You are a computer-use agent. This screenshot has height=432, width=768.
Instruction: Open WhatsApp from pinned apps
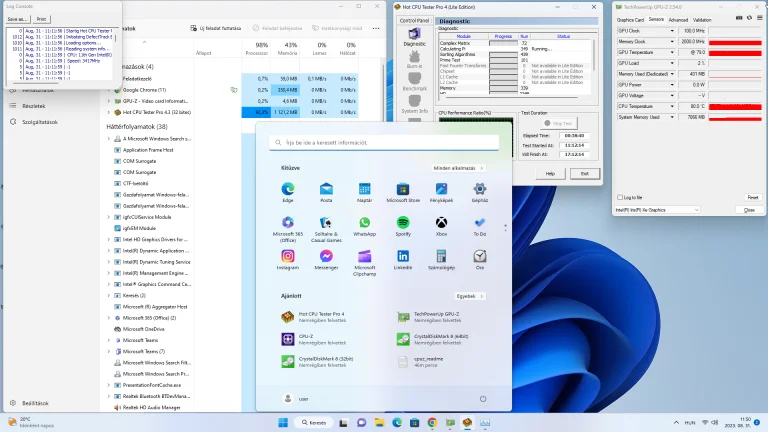point(364,223)
